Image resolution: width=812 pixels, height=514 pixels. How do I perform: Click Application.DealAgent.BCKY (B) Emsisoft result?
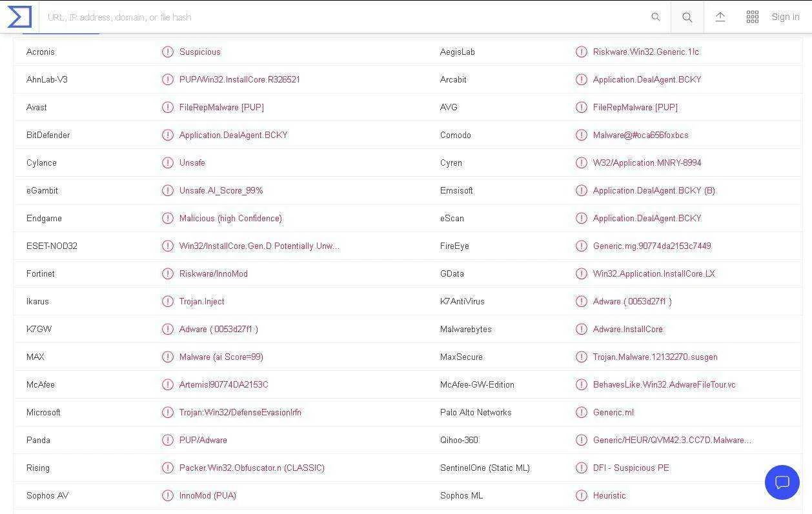coord(654,190)
